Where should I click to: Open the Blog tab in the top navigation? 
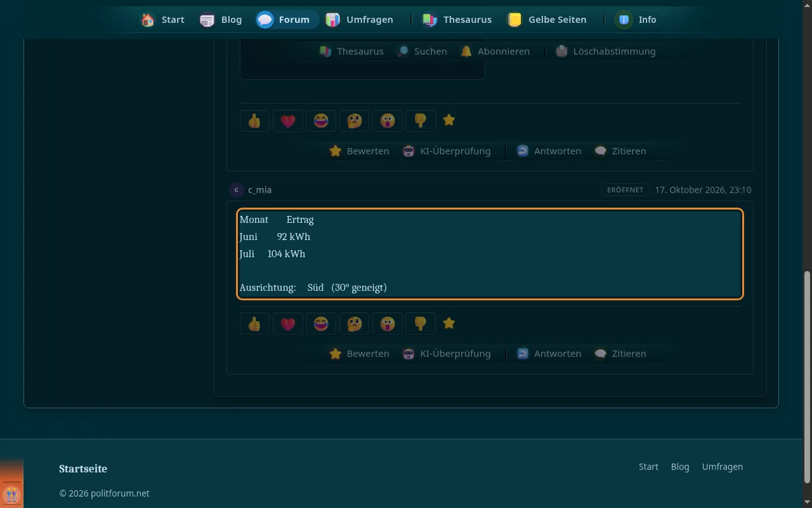[221, 20]
